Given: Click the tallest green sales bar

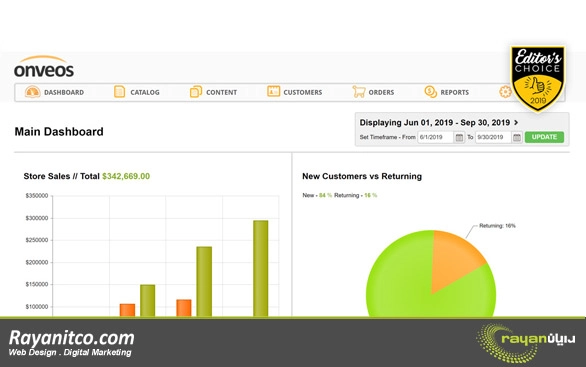Looking at the screenshot, I should pyautogui.click(x=260, y=268).
